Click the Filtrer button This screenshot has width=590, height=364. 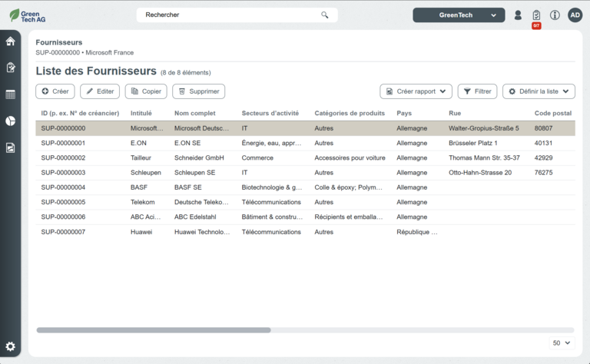coord(477,91)
